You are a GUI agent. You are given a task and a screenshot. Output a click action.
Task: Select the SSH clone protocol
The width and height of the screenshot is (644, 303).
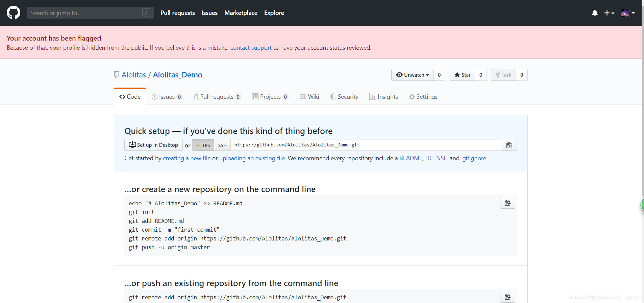222,145
